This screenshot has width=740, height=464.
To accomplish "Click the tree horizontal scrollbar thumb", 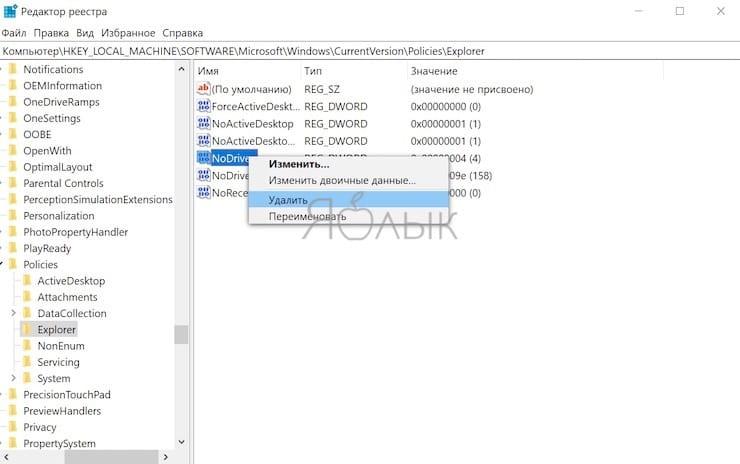I will pos(111,457).
